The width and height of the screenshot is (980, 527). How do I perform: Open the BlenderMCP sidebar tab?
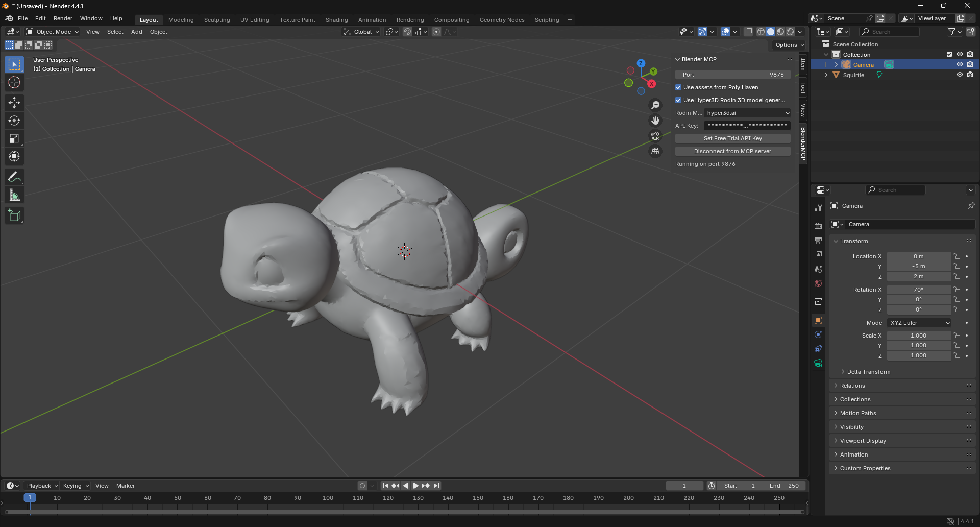(803, 144)
